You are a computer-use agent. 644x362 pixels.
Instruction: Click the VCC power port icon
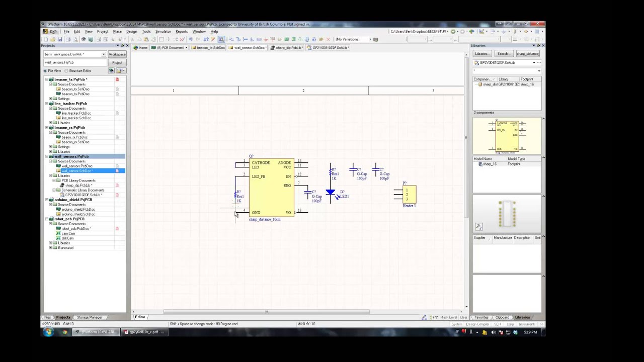(x=273, y=39)
